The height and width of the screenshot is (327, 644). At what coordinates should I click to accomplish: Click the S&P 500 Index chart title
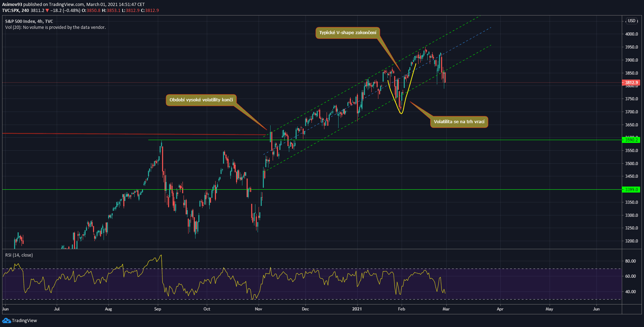(29, 21)
